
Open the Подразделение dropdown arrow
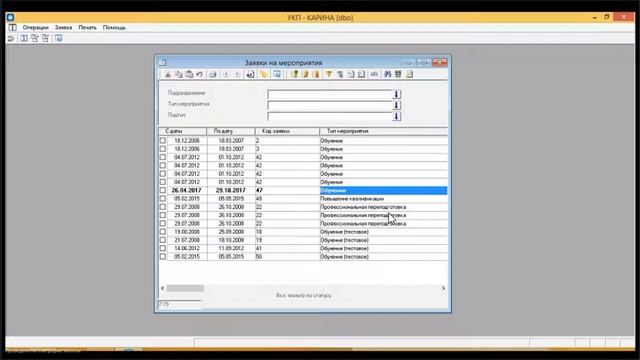point(396,94)
